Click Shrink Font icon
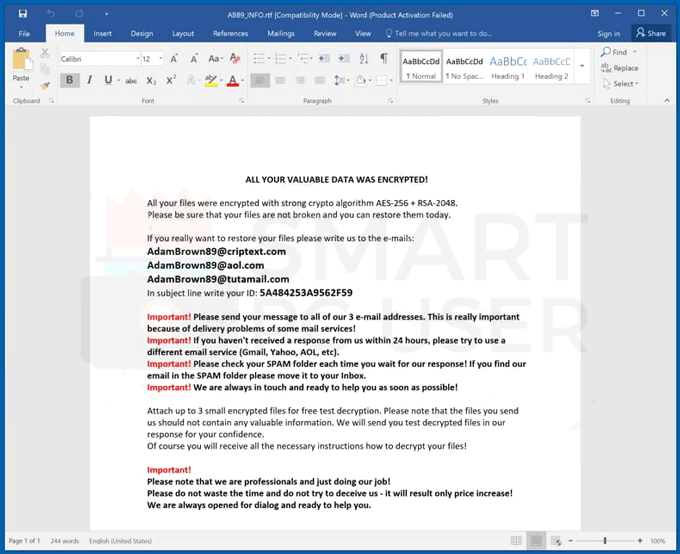This screenshot has width=680, height=554. tap(194, 59)
